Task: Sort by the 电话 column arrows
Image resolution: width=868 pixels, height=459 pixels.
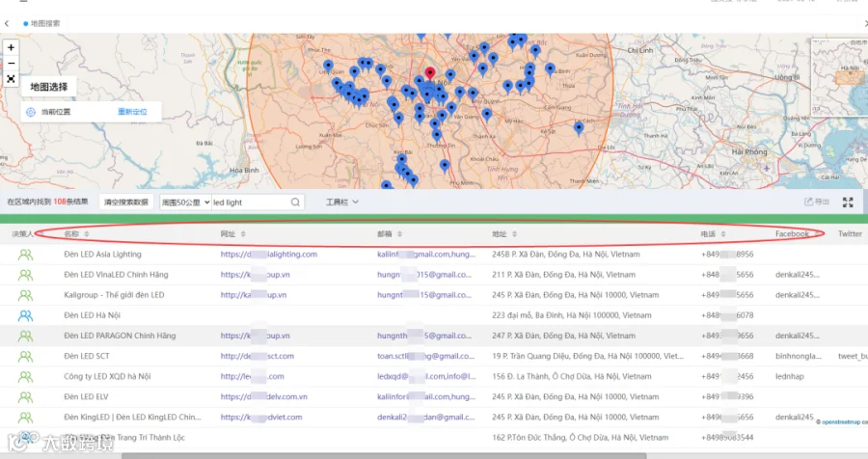Action: coord(723,234)
